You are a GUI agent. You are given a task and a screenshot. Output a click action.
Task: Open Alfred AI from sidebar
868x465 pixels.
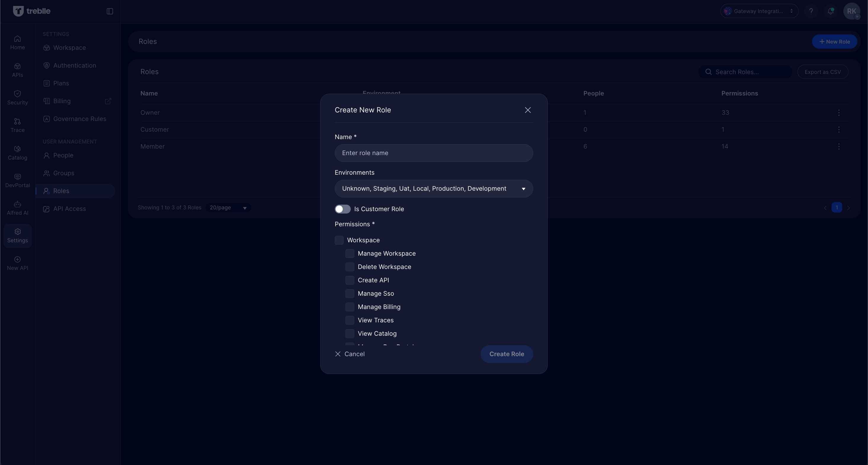17,208
